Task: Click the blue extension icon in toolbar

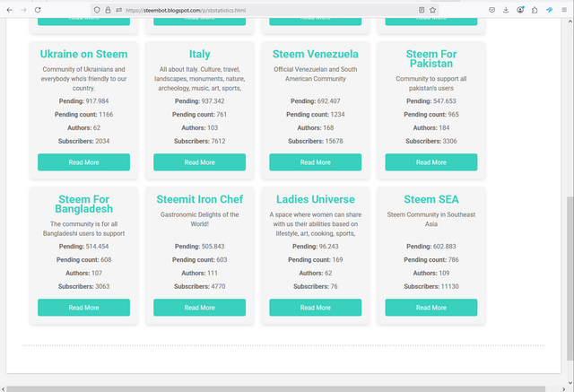Action: click(x=549, y=10)
